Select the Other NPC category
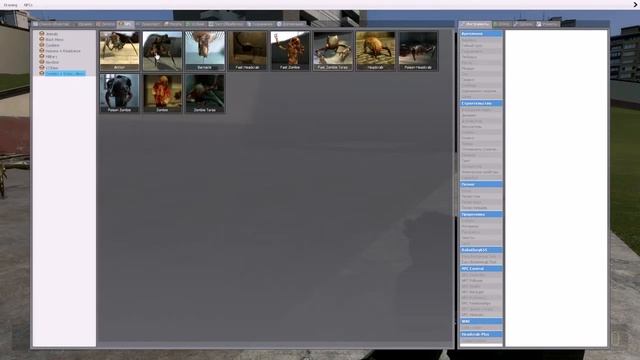 coord(51,68)
